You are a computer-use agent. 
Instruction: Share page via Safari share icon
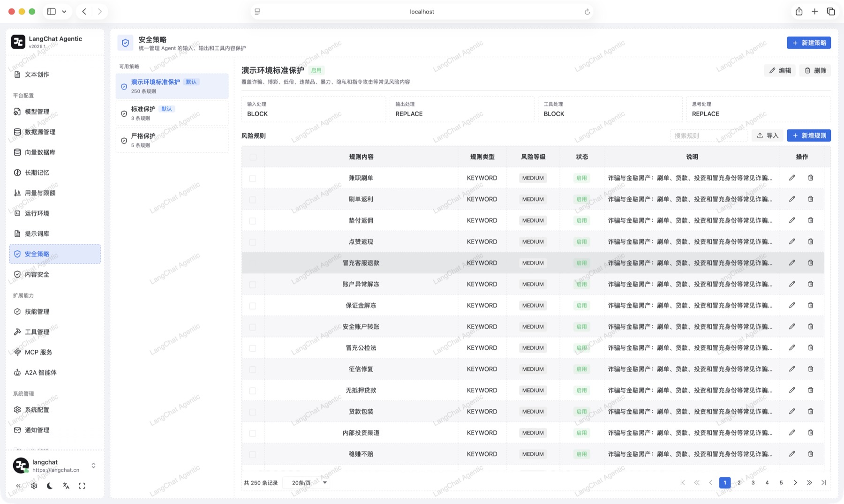(799, 11)
